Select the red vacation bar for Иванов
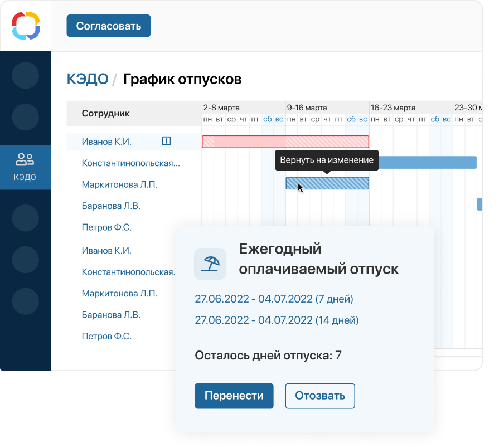Image resolution: width=504 pixels, height=448 pixels. coord(285,142)
